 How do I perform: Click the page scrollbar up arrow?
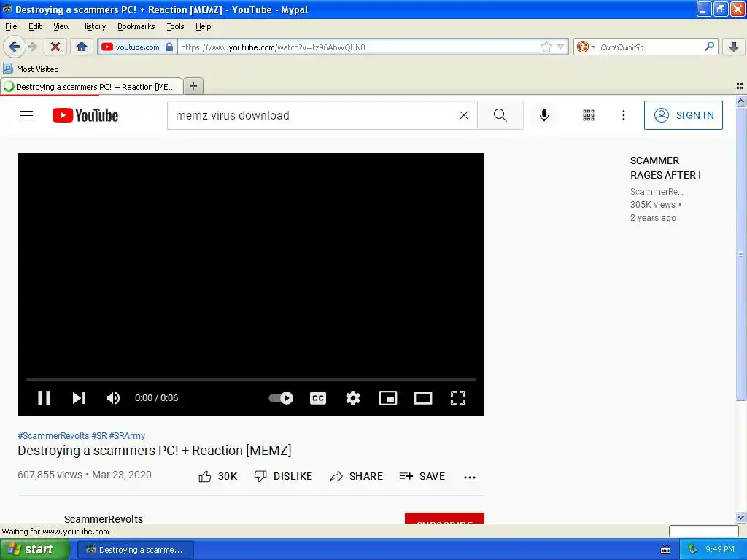tap(740, 101)
